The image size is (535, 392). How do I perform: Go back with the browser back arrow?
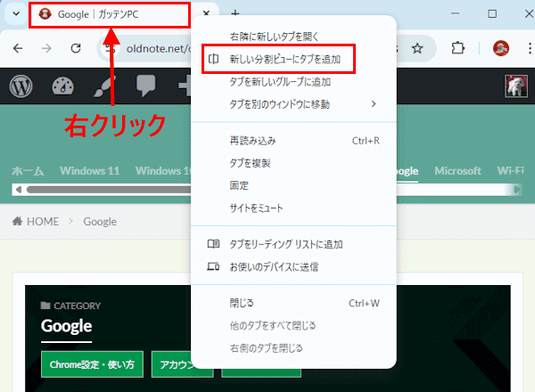coord(18,48)
